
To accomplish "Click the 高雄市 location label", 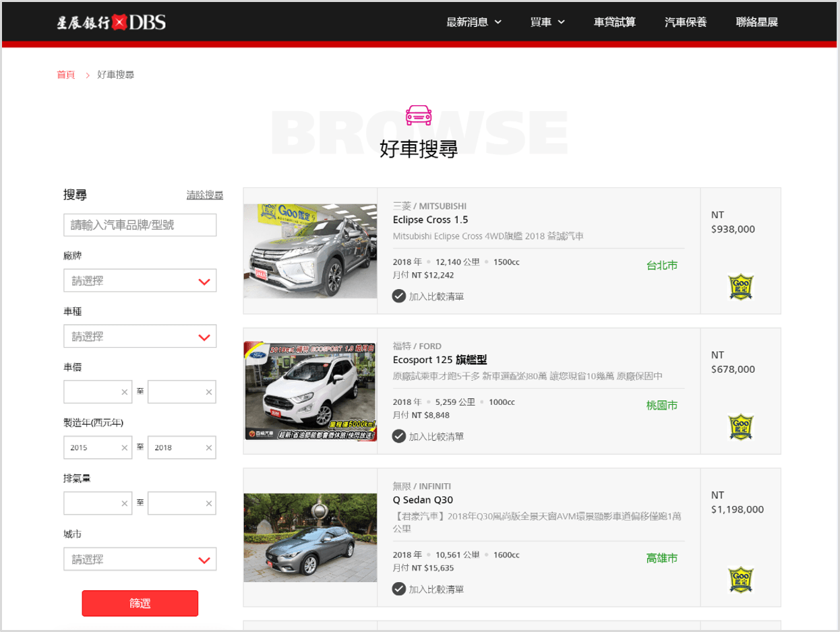I will (x=662, y=559).
